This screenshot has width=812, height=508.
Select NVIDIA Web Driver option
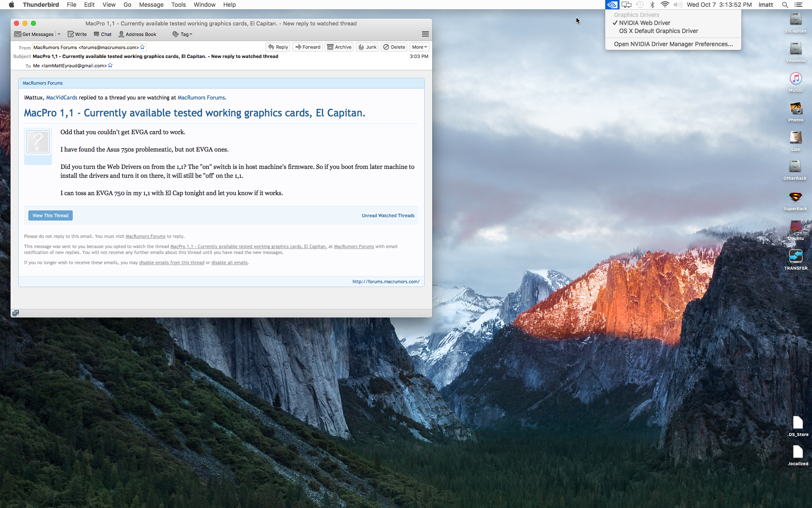point(644,22)
